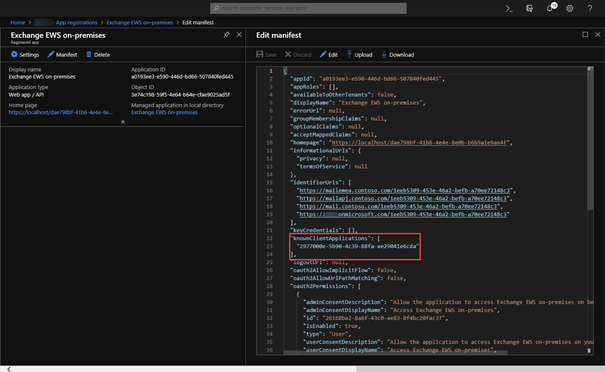605x372 pixels.
Task: Close the Exchange EWS on-premises blade
Action: 239,35
